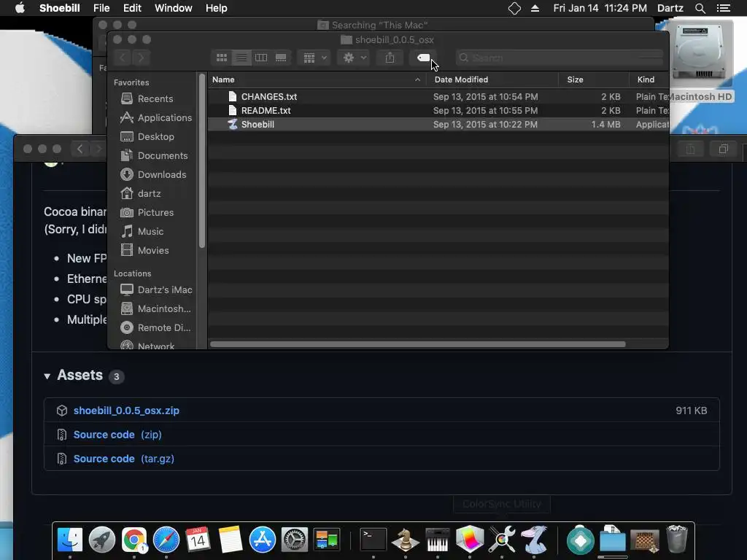This screenshot has height=560, width=747.
Task: Open the Apple menu
Action: 20,8
